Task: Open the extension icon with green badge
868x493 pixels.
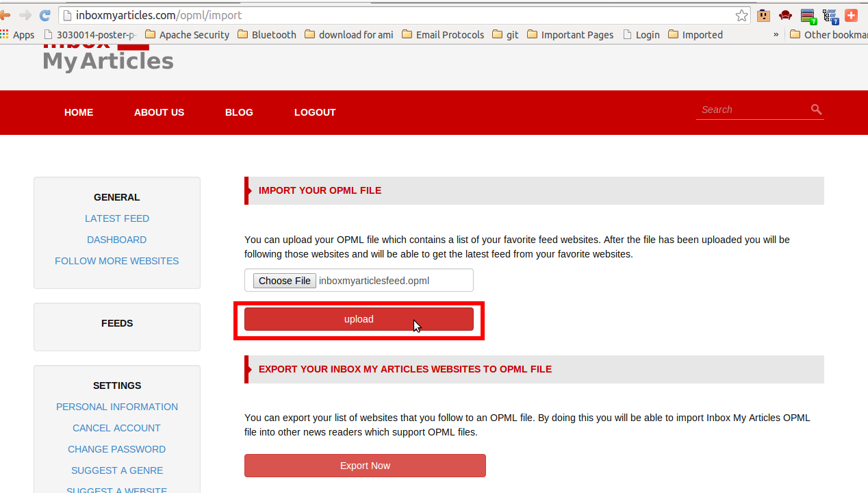Action: (808, 16)
